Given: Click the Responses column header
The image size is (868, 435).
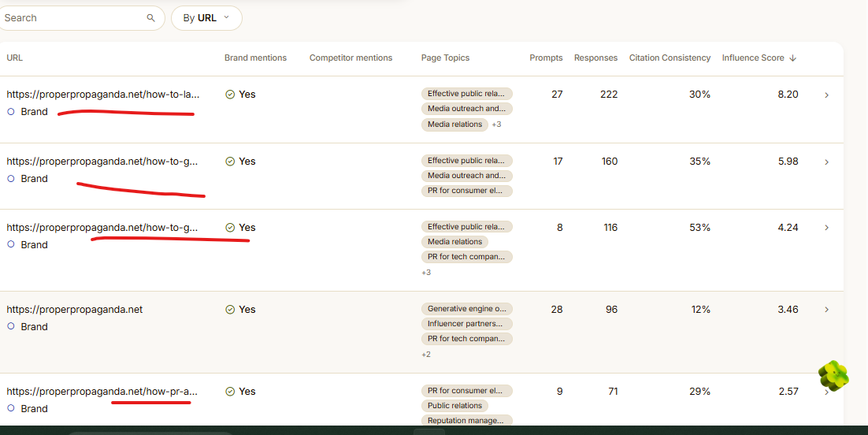Looking at the screenshot, I should [x=595, y=58].
